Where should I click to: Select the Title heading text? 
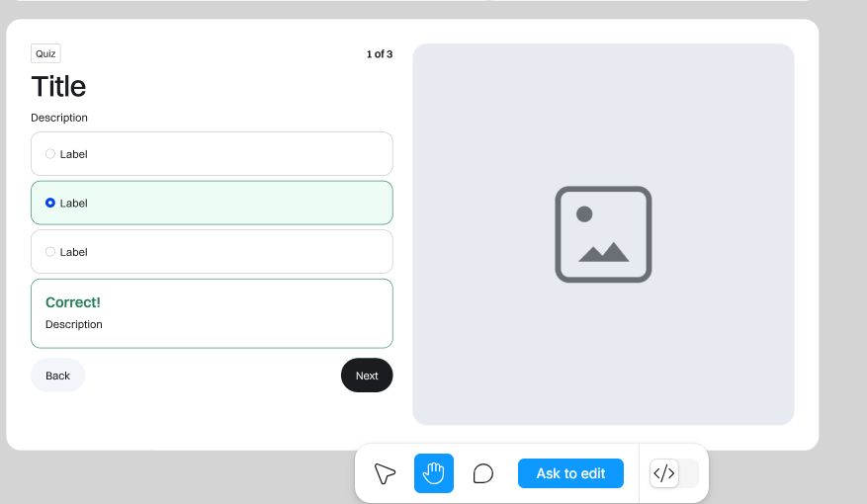pyautogui.click(x=58, y=87)
